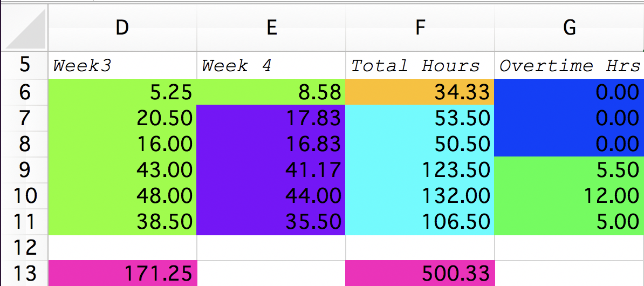Click the Week3 header cell
The width and height of the screenshot is (644, 286).
[122, 65]
